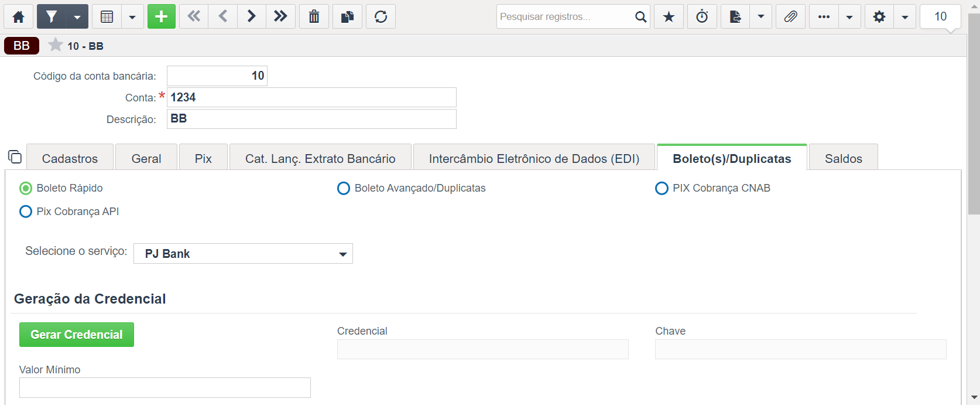The height and width of the screenshot is (412, 980).
Task: Select the Boleto(s)/Duplicatas tab
Action: 732,158
